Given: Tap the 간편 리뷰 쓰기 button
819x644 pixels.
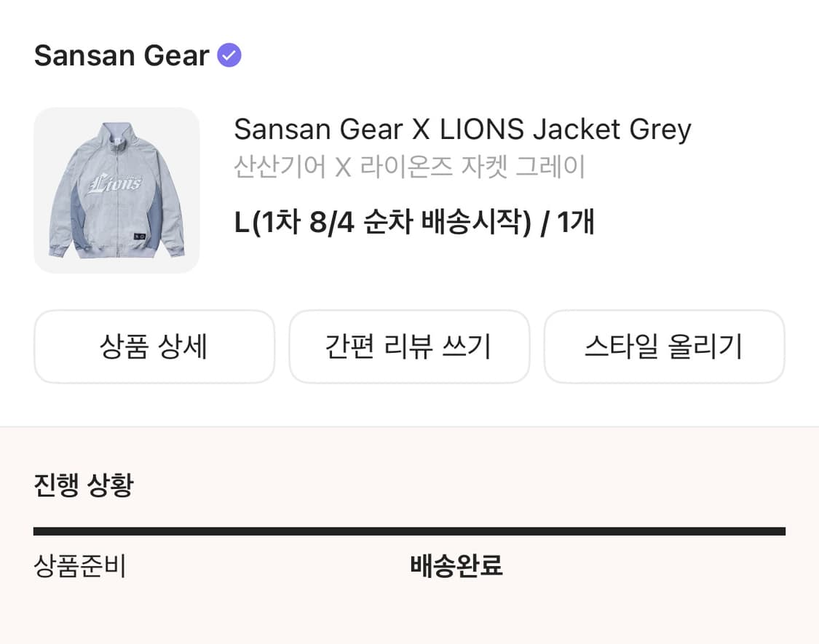Looking at the screenshot, I should click(409, 346).
